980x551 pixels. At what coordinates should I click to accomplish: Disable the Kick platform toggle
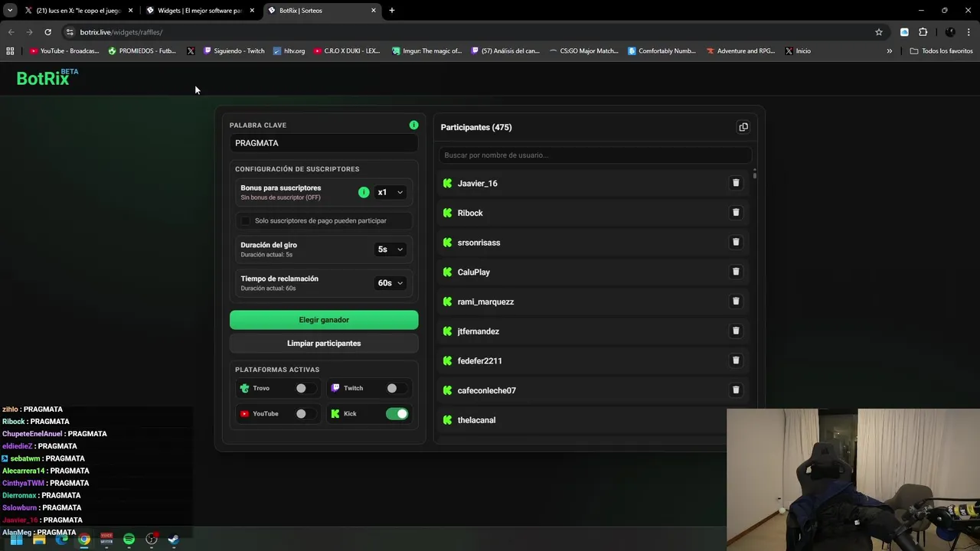pyautogui.click(x=397, y=414)
